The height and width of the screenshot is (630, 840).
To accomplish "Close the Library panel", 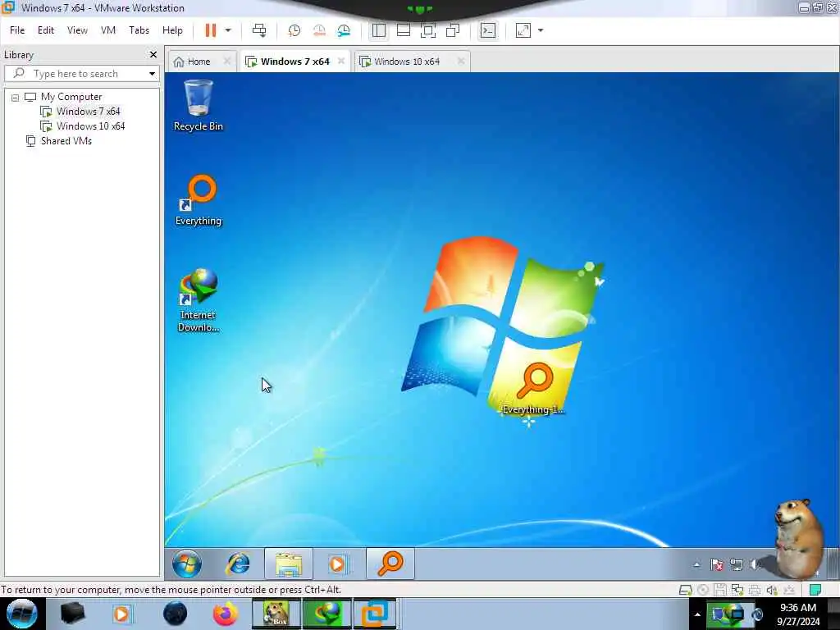I will [x=153, y=55].
